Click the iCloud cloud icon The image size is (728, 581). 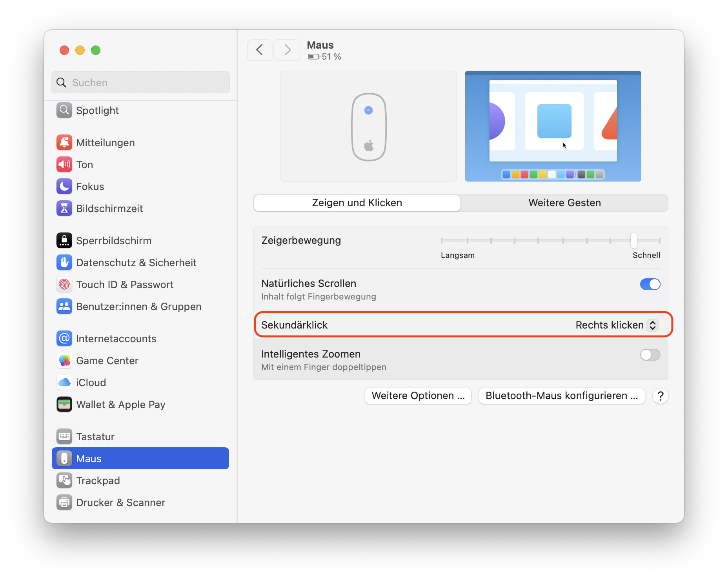(64, 383)
